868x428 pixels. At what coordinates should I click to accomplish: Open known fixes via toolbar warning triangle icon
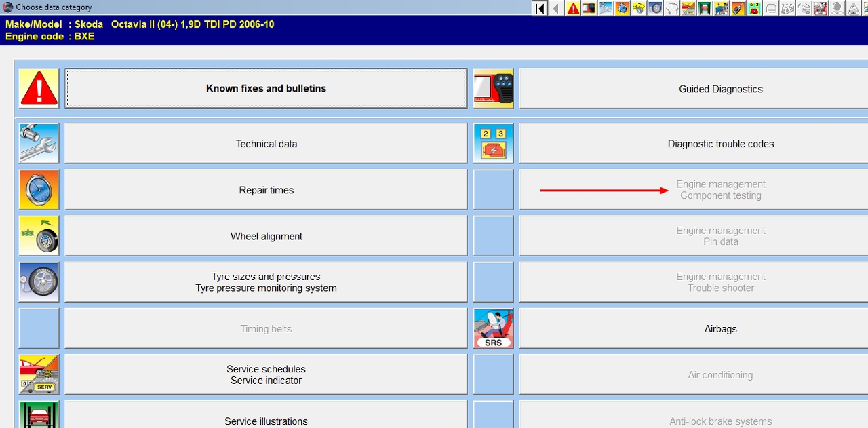573,8
